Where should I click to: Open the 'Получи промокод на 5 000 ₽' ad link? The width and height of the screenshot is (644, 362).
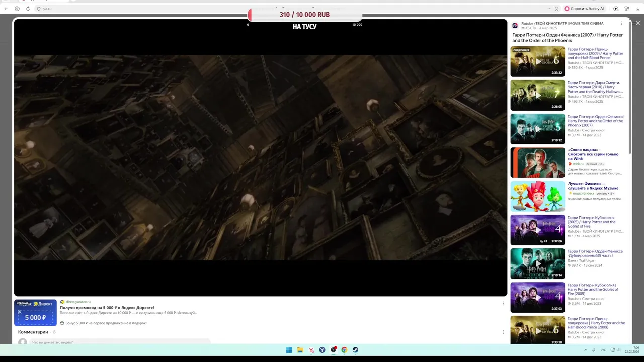[107, 308]
